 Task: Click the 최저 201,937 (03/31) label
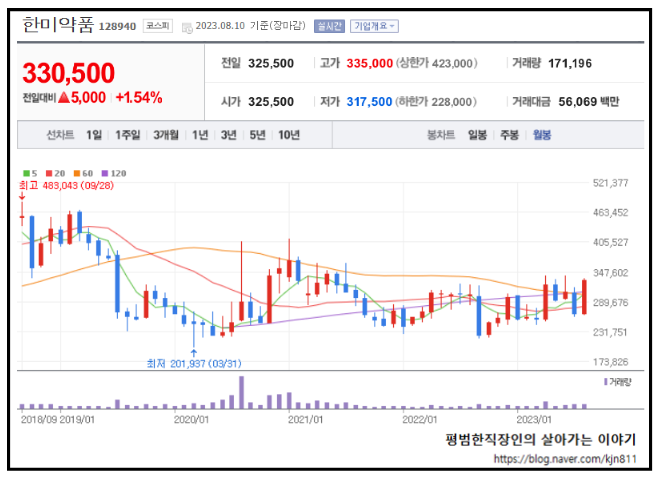pyautogui.click(x=194, y=364)
